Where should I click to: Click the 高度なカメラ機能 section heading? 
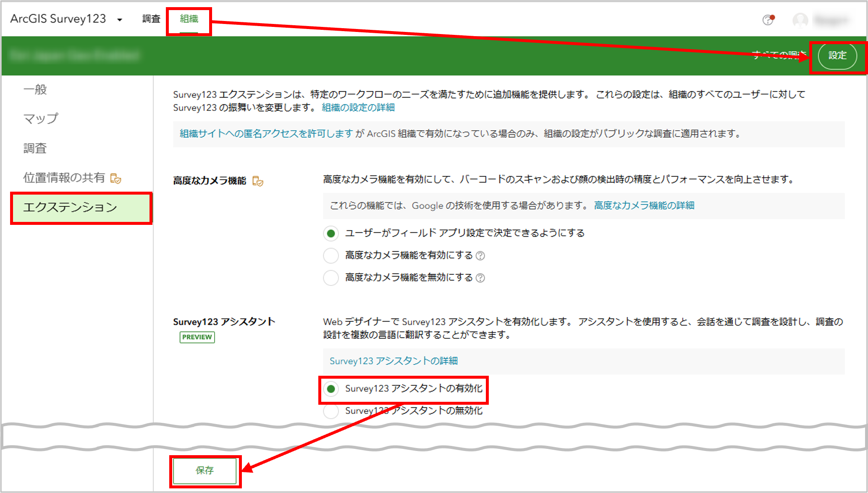coord(210,181)
